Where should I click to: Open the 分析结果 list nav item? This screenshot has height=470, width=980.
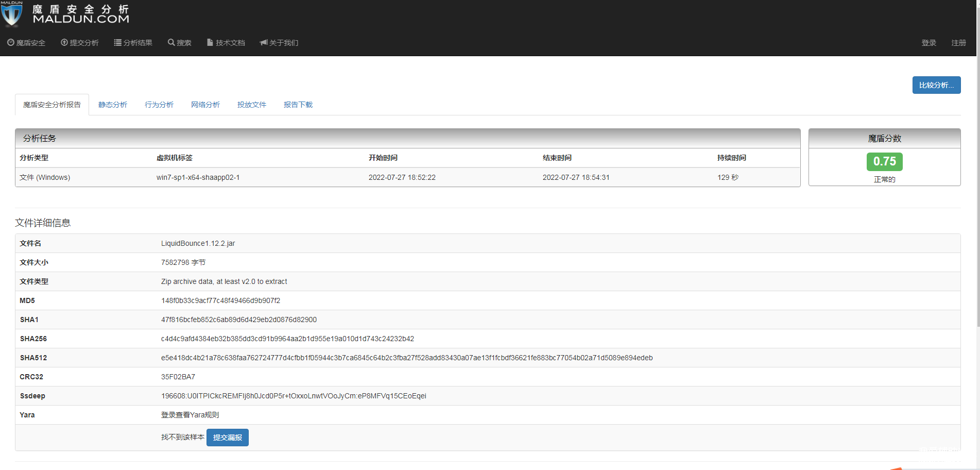tap(133, 43)
